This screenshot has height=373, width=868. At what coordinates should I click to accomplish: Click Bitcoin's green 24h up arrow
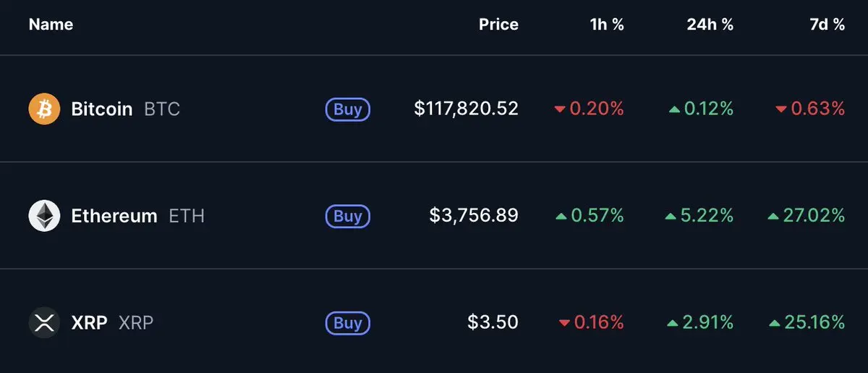tap(674, 109)
